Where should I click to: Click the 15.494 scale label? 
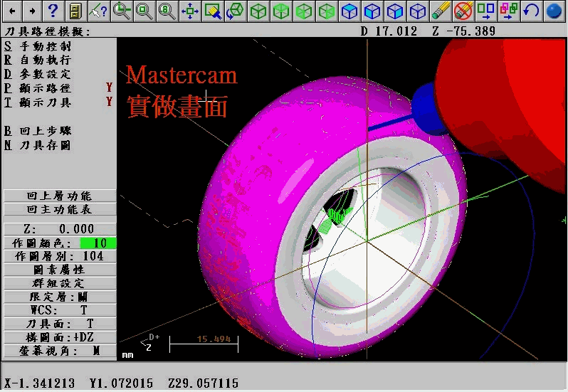[x=214, y=339]
